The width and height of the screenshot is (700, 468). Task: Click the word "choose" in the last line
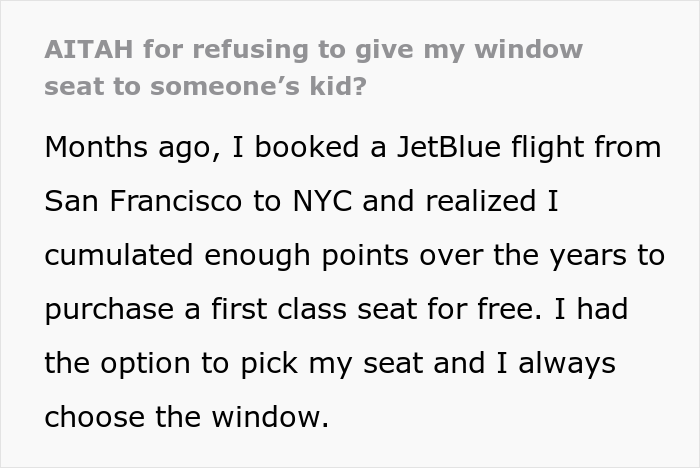pyautogui.click(x=95, y=416)
